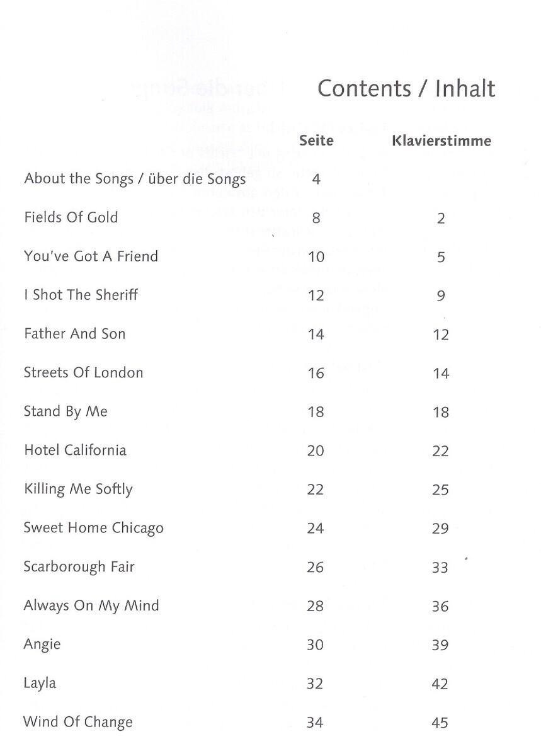Screen dimensions: 541x756
Task: Open Always On My Mind entry
Action: 91,606
